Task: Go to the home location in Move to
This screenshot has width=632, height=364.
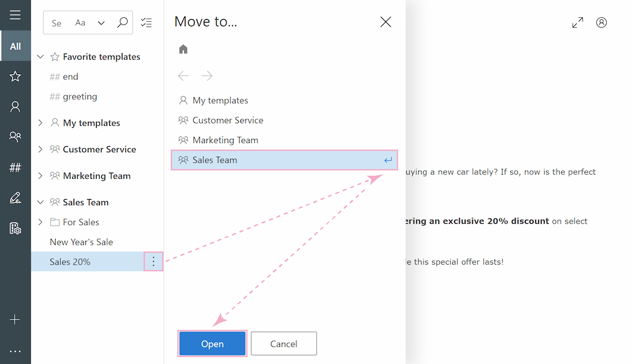Action: click(183, 49)
